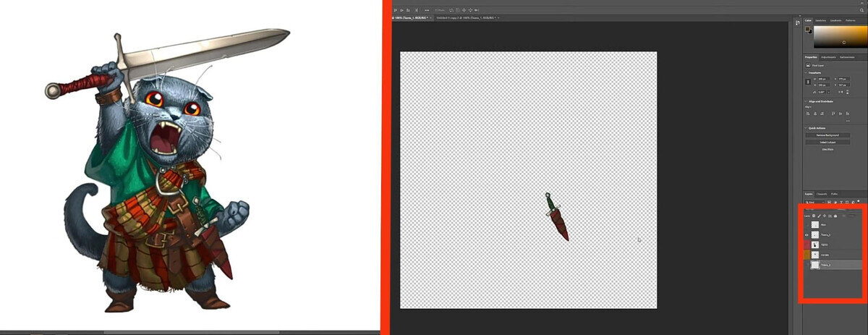Open the Libraries tab
Viewport: 868px width, 335px height.
click(x=847, y=57)
